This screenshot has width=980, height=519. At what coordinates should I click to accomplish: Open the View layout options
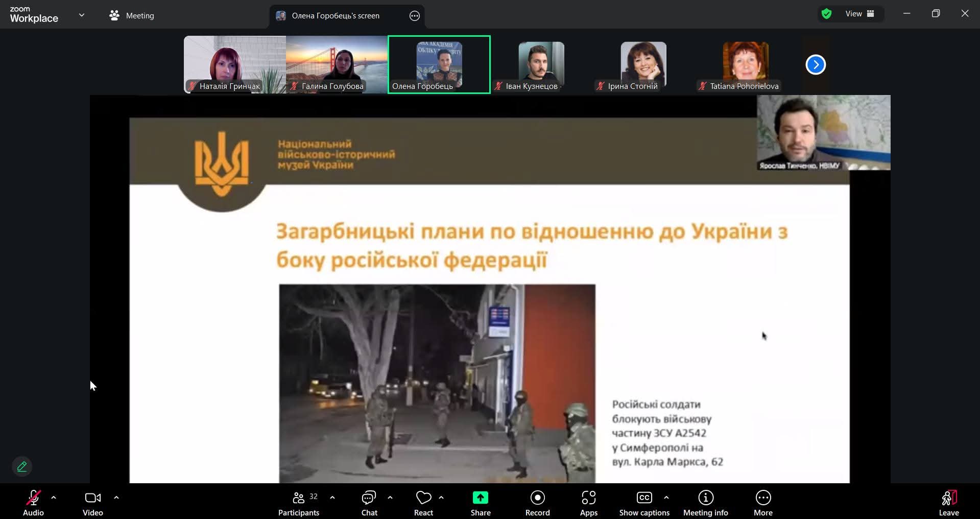(x=860, y=14)
